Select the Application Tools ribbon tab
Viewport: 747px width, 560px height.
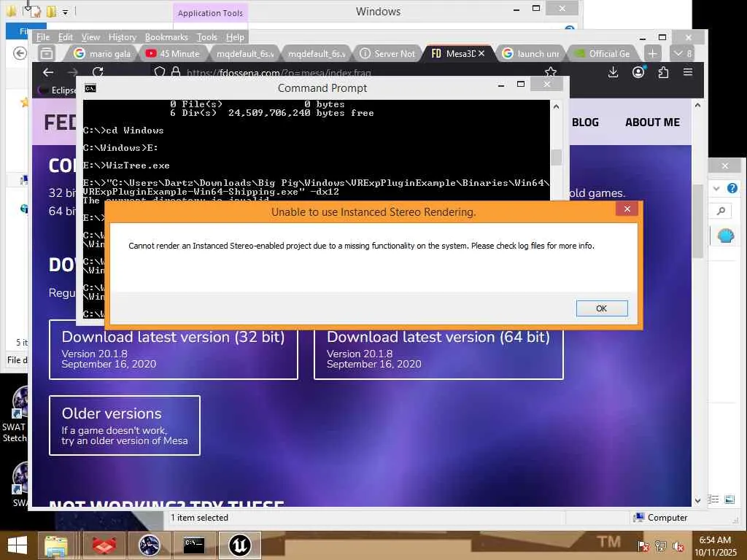tap(210, 13)
